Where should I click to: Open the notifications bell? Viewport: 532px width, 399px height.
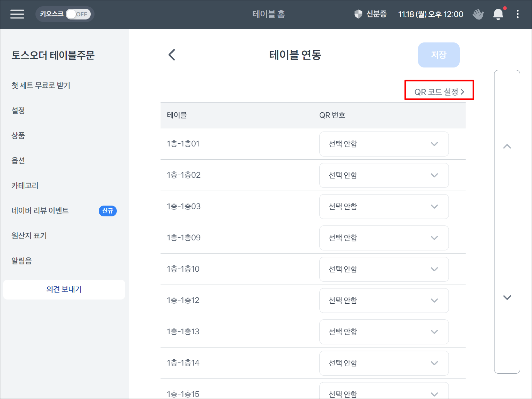coord(498,14)
